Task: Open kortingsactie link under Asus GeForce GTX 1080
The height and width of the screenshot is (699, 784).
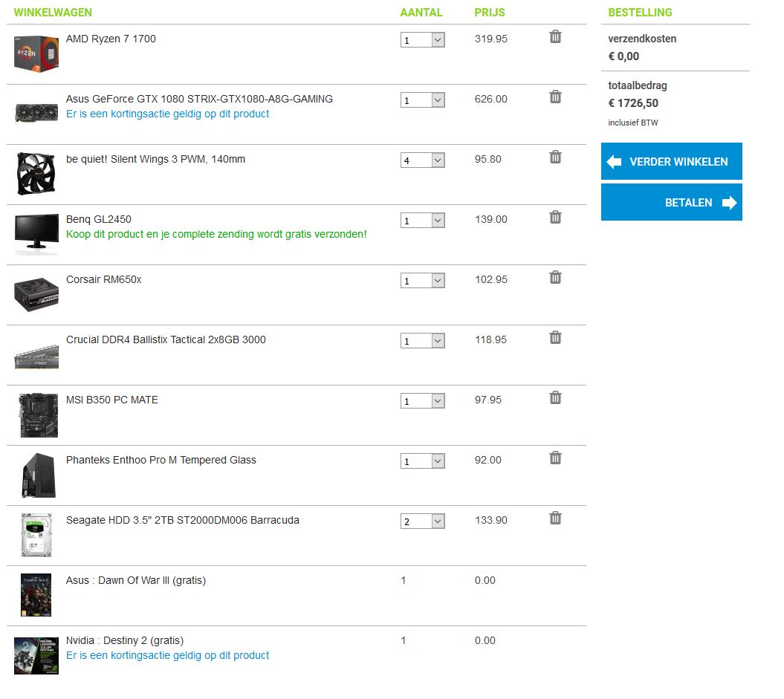Action: [x=167, y=114]
